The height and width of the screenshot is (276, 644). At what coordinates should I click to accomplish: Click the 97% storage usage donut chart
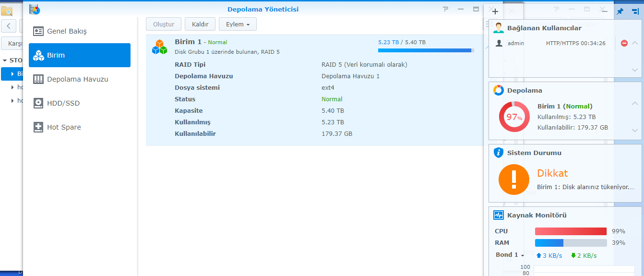[x=513, y=117]
